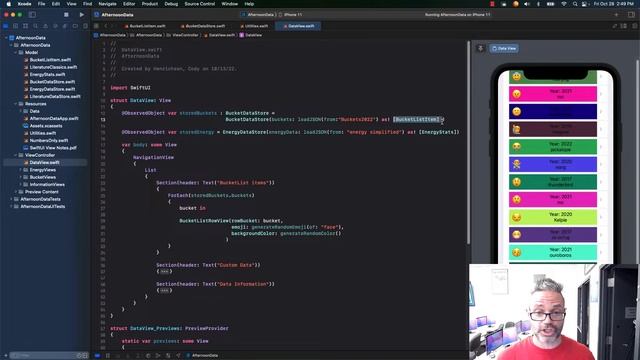Open the Wi-Fi status menu
The height and width of the screenshot is (360, 640).
[564, 4]
